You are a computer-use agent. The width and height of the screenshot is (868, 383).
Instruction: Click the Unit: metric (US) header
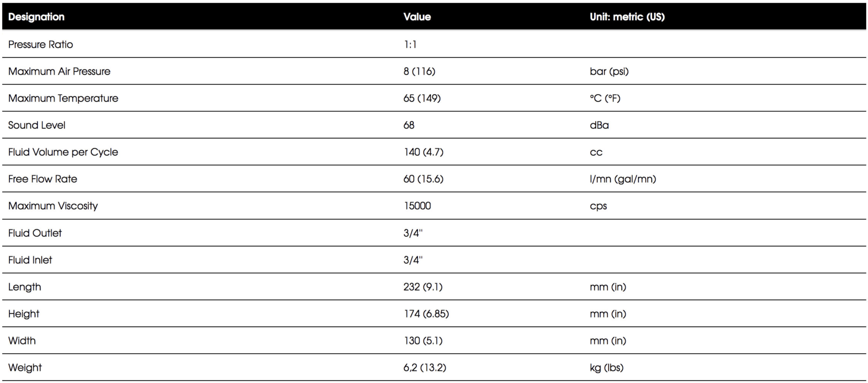pyautogui.click(x=627, y=17)
